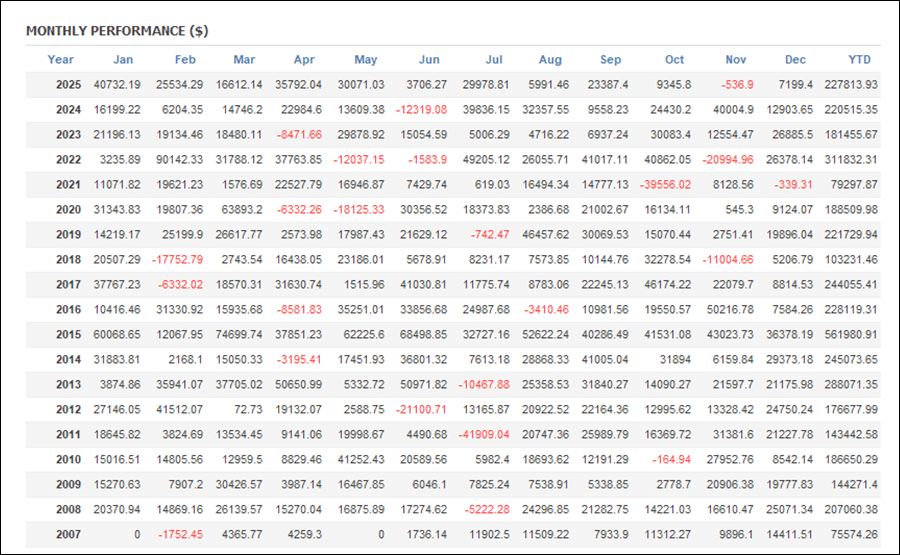Click the Monthly Performance ($) heading
Screen dimensions: 900x555
117,31
